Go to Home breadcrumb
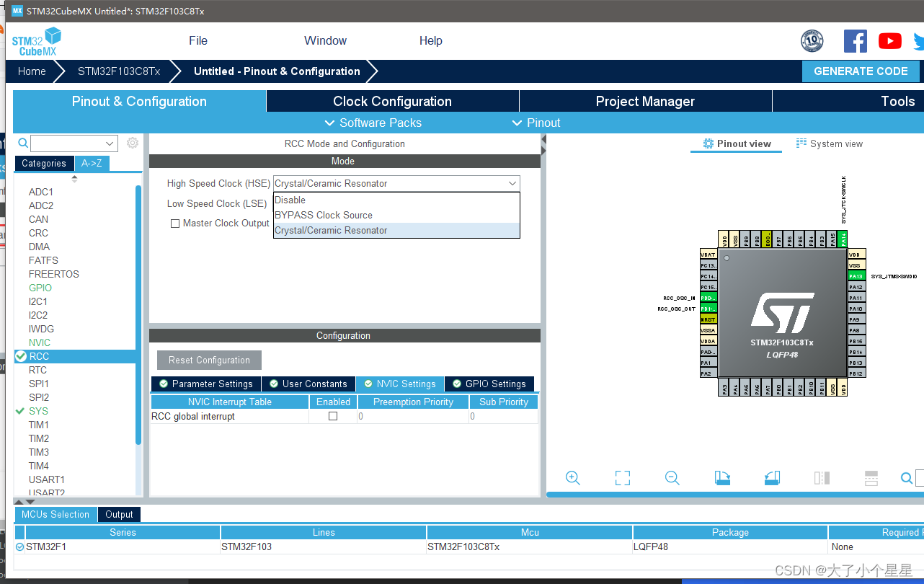The width and height of the screenshot is (924, 584). click(32, 71)
